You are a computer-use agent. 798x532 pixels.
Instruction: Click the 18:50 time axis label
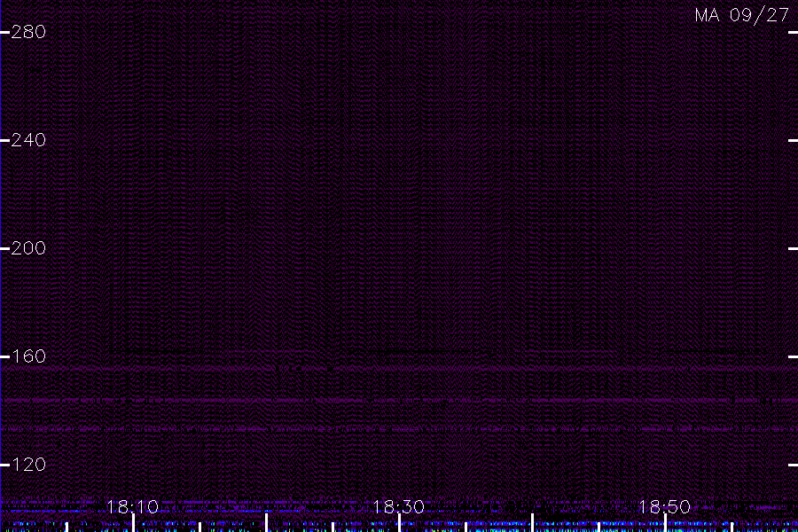665,507
